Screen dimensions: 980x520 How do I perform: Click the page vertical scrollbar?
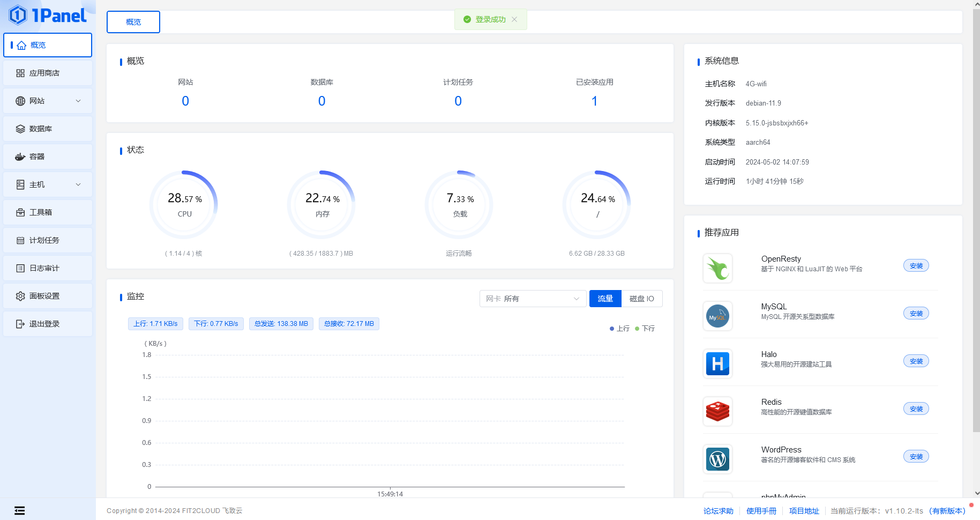[x=976, y=220]
